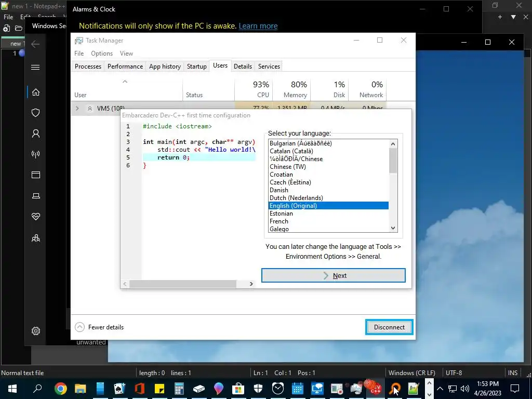This screenshot has height=399, width=532.
Task: Open Home in Windows Security sidebar
Action: 36,92
